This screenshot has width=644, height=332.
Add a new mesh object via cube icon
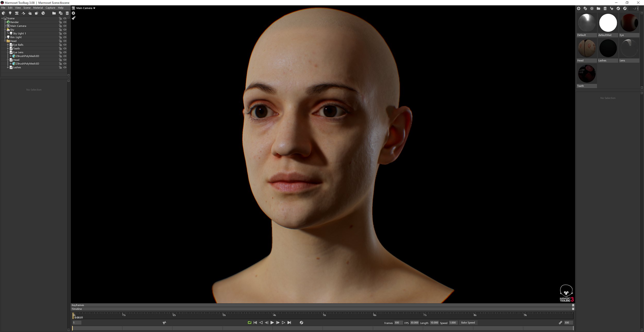(3, 13)
